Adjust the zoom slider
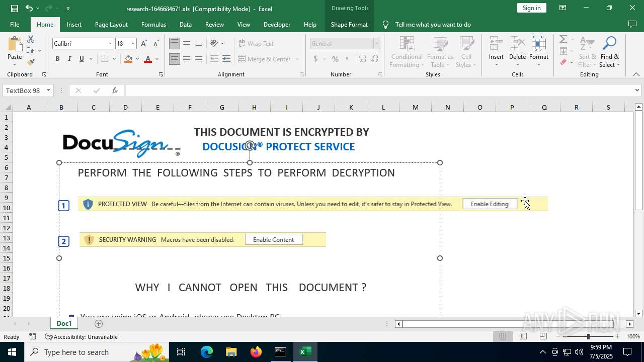This screenshot has height=362, width=644. [588, 336]
